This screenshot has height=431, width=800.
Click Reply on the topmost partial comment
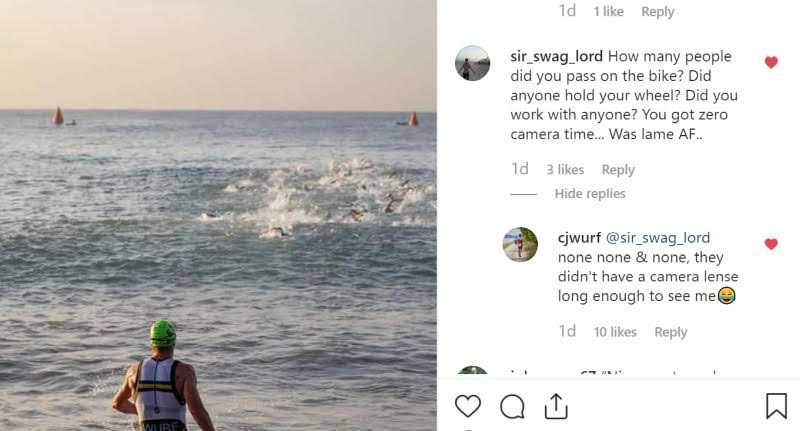click(x=657, y=12)
